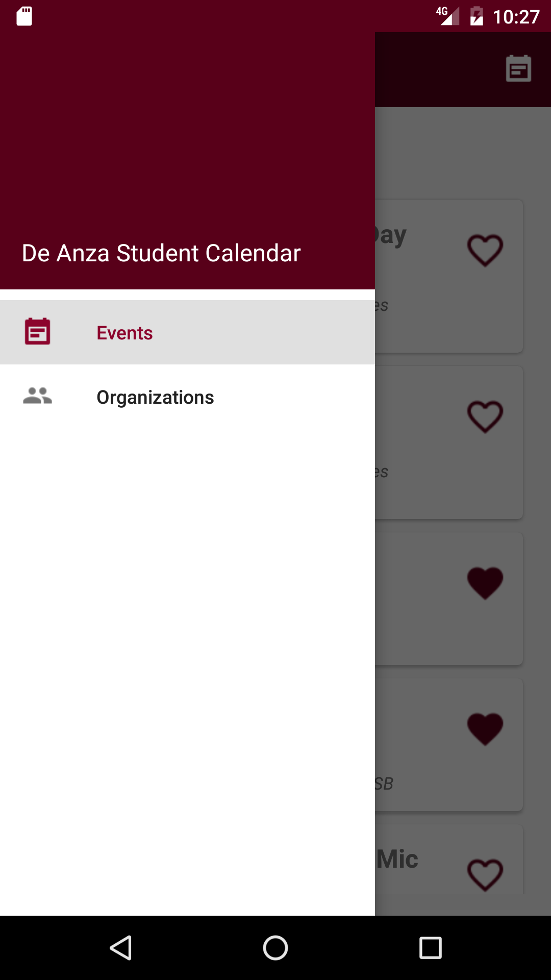
Task: Tap the Organizations people icon
Action: (38, 396)
